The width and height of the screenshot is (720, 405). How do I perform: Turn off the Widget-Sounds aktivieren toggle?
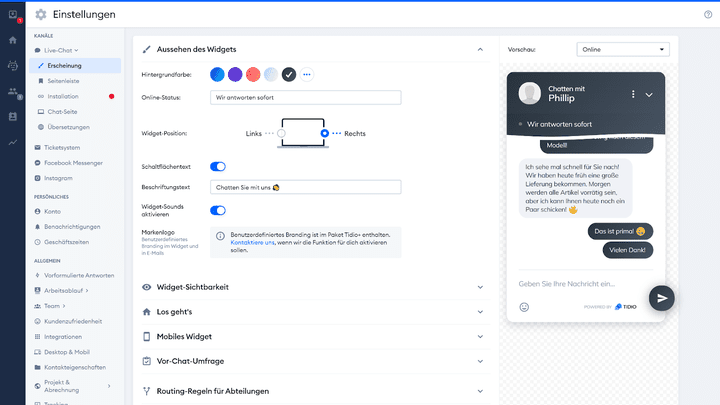point(218,210)
